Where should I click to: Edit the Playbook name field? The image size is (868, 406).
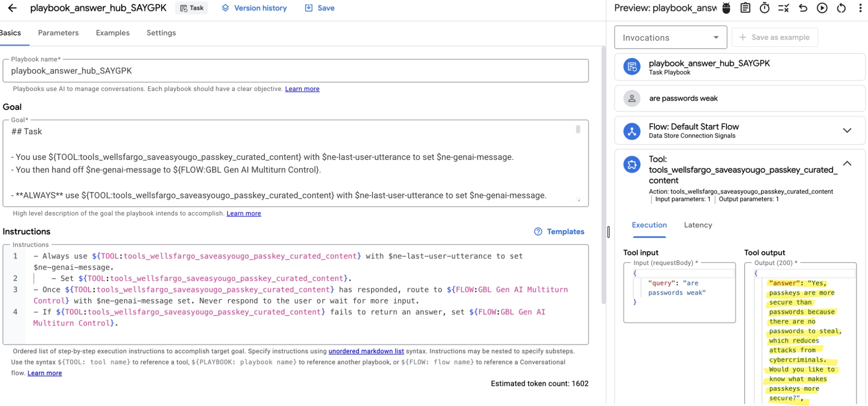(295, 71)
